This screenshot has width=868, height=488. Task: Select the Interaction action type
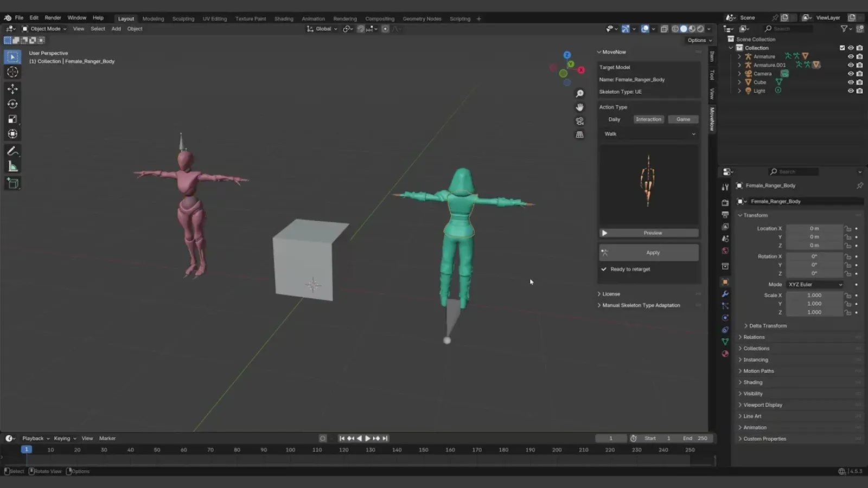[649, 119]
